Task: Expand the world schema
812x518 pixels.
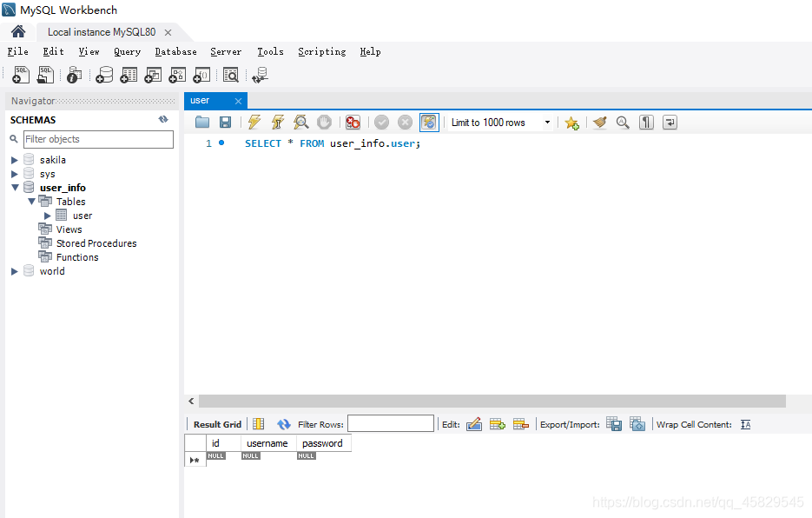Action: tap(15, 271)
